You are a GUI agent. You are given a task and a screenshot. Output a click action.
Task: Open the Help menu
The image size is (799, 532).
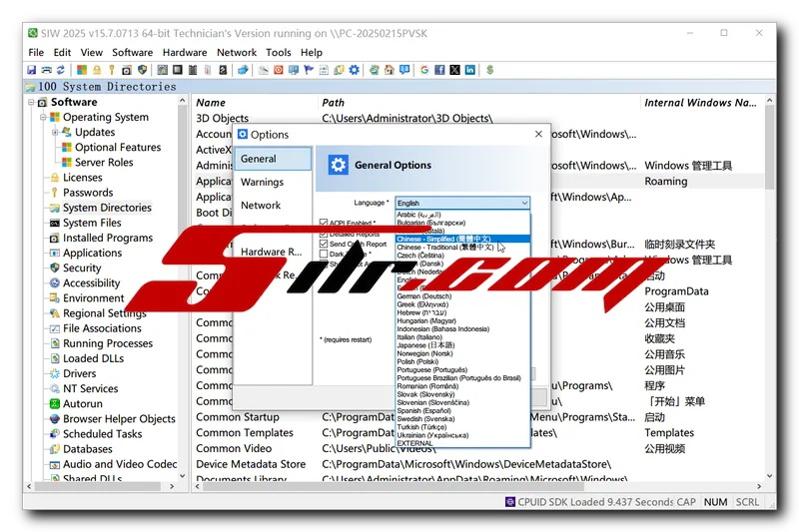[312, 53]
